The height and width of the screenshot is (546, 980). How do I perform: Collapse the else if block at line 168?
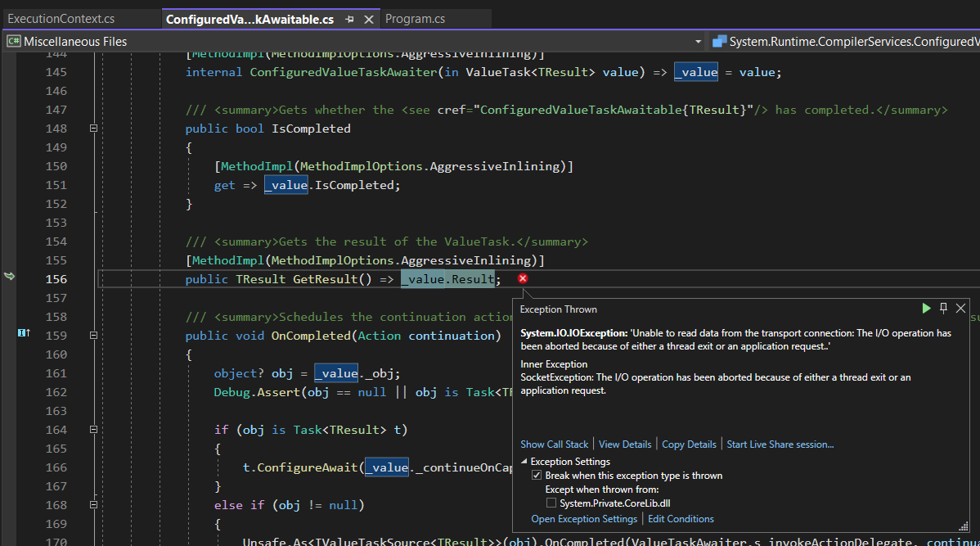[x=94, y=505]
